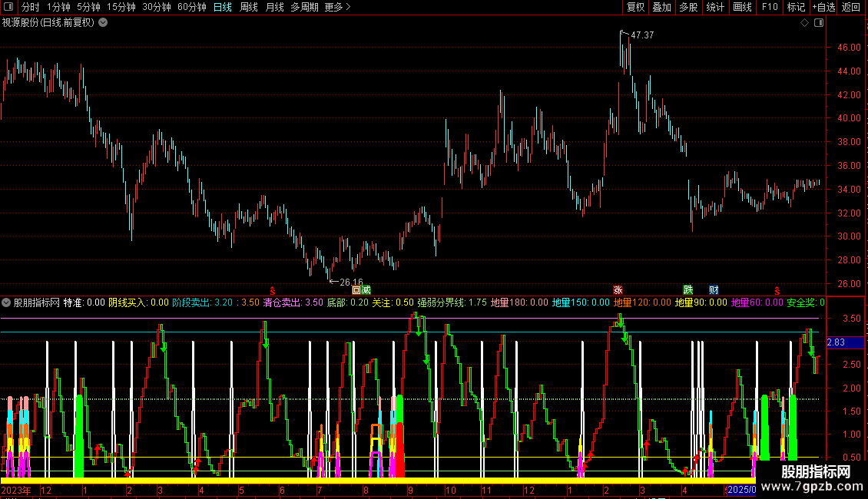Image resolution: width=868 pixels, height=499 pixels.
Task: Switch to 30分钟 chart period
Action: pos(156,7)
